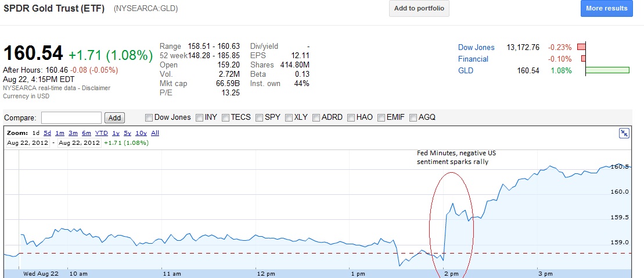Click the GLD green performance bar

(x=607, y=70)
